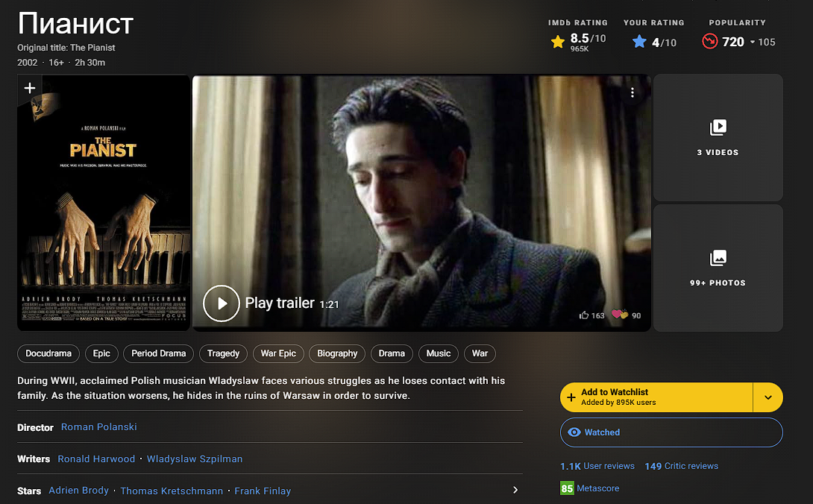Image resolution: width=813 pixels, height=504 pixels.
Task: Click the 4/10 your rating value
Action: pyautogui.click(x=664, y=42)
